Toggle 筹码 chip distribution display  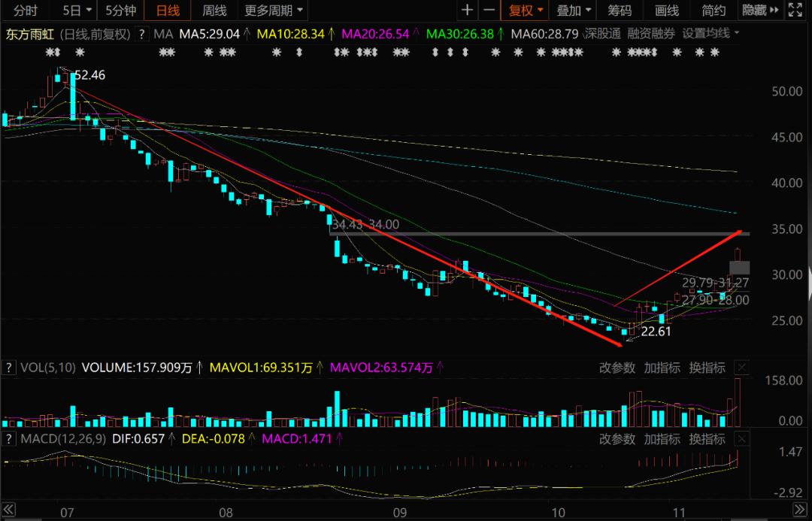tap(620, 10)
